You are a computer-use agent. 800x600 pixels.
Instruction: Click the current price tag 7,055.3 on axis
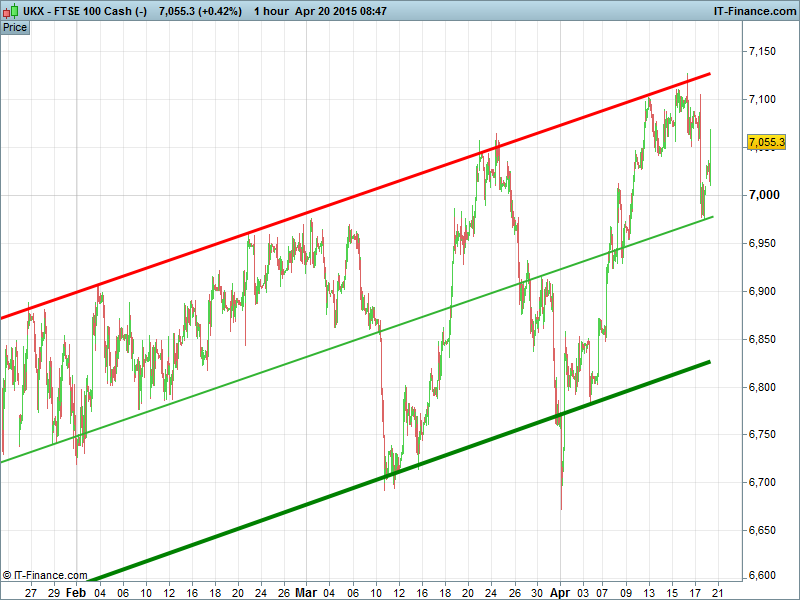click(766, 143)
